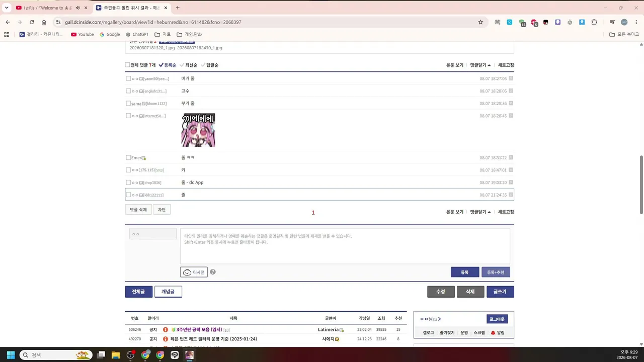Image resolution: width=644 pixels, height=362 pixels.
Task: Open the 모든 북마크 folder
Action: click(x=624, y=34)
